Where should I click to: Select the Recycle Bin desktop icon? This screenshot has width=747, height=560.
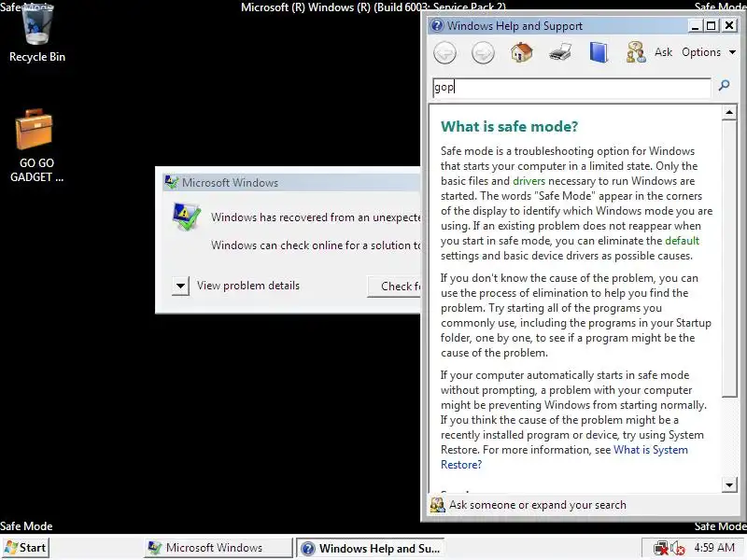tap(37, 34)
